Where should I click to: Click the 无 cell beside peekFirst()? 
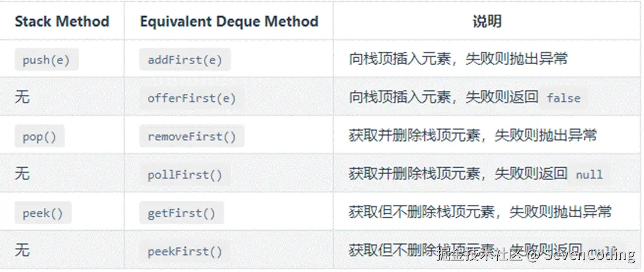(x=22, y=250)
